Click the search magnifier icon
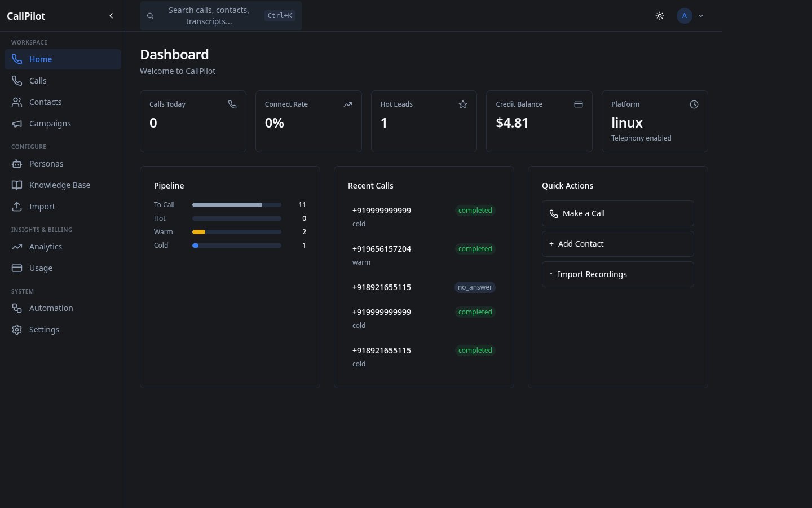Screen dimensions: 812x508 tap(150, 16)
